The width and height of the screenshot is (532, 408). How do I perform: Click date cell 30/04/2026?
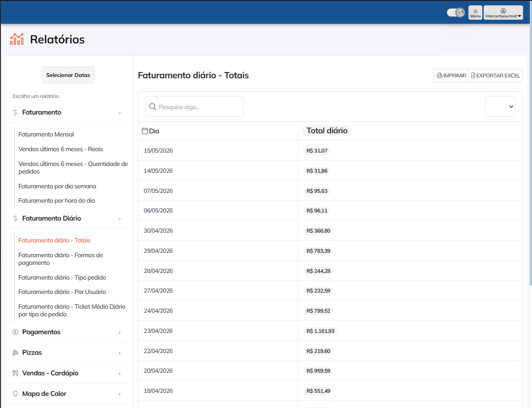tap(158, 231)
